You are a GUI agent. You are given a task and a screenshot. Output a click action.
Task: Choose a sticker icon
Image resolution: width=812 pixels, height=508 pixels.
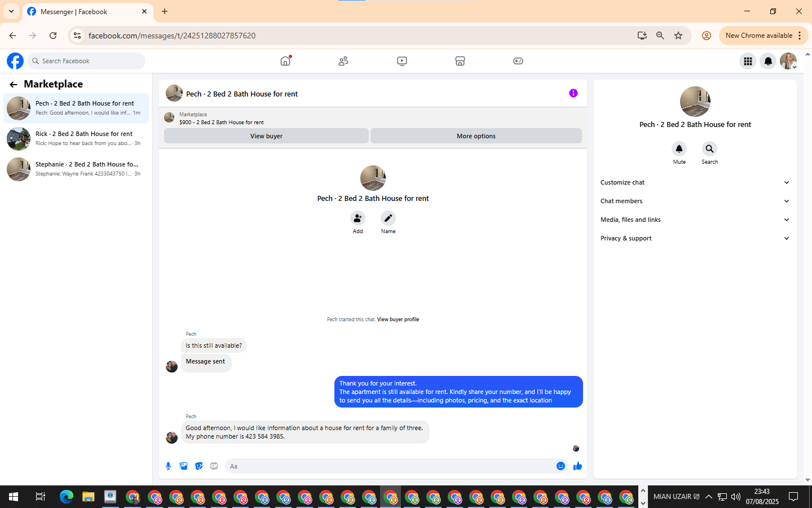click(198, 466)
